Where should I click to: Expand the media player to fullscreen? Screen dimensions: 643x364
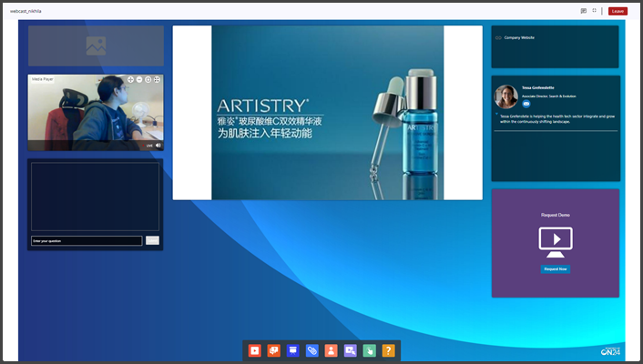[157, 79]
